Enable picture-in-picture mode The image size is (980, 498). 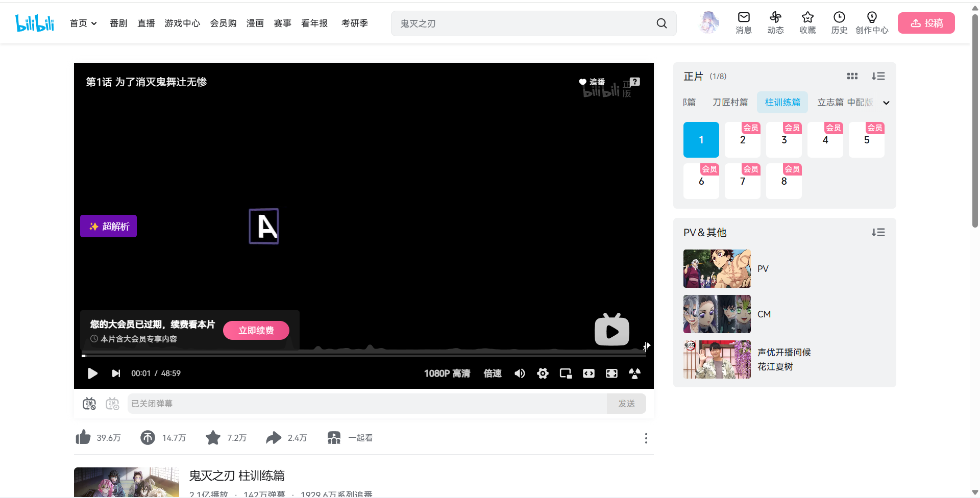coord(566,373)
